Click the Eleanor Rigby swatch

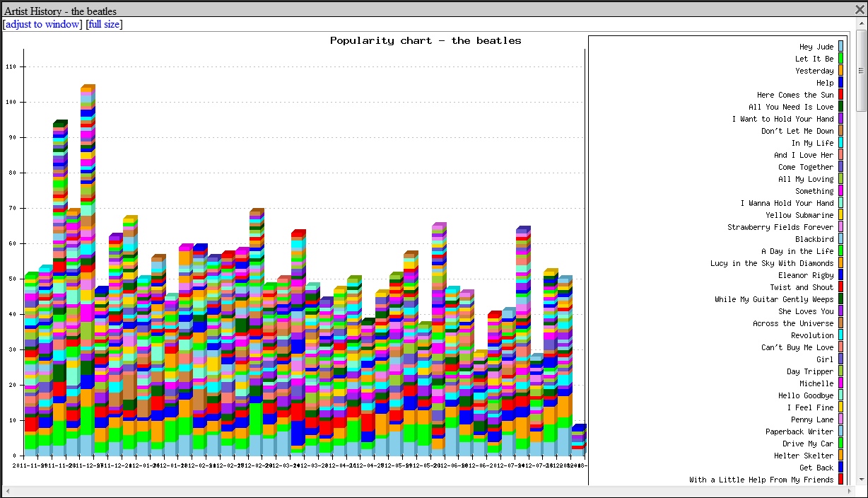[840, 275]
